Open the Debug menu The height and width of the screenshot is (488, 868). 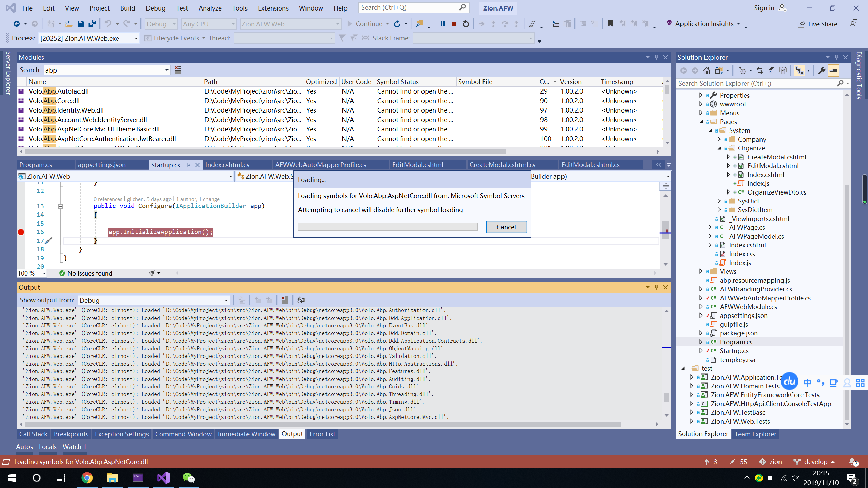tap(155, 8)
